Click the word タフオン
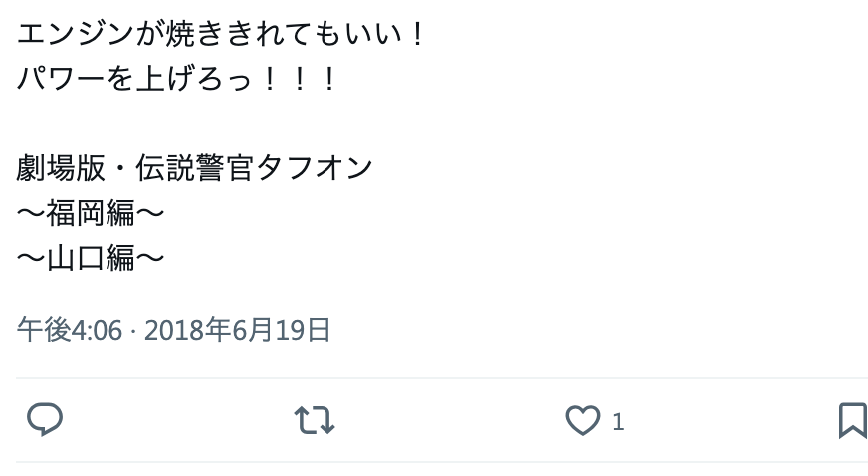868x476 pixels. pyautogui.click(x=314, y=167)
